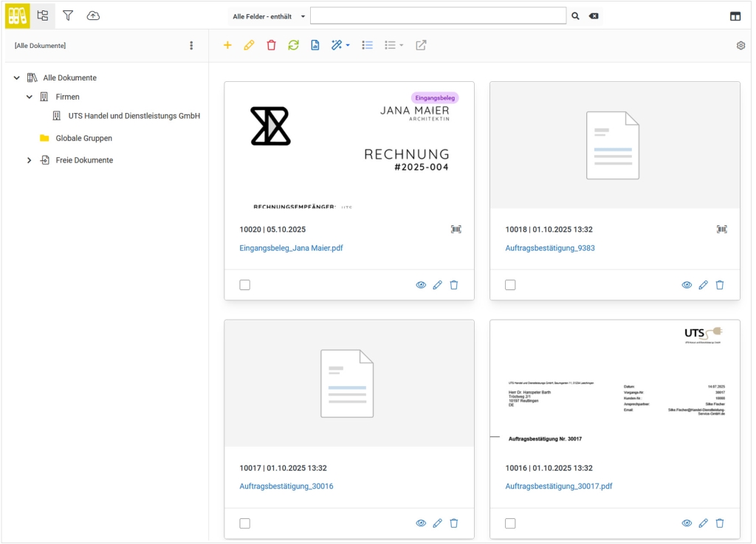Open Auftragsbestätigung_30016 link
Viewport: 756px width, 544px height.
(x=286, y=486)
